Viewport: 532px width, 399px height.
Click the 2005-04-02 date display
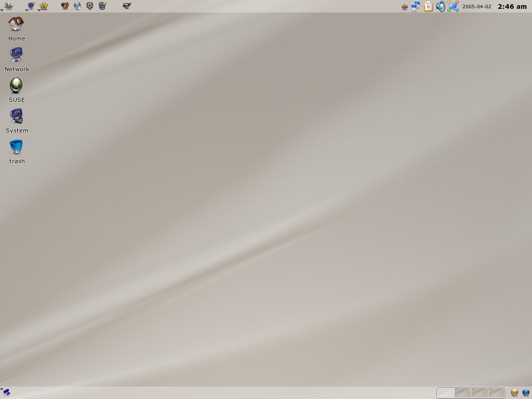(x=477, y=6)
